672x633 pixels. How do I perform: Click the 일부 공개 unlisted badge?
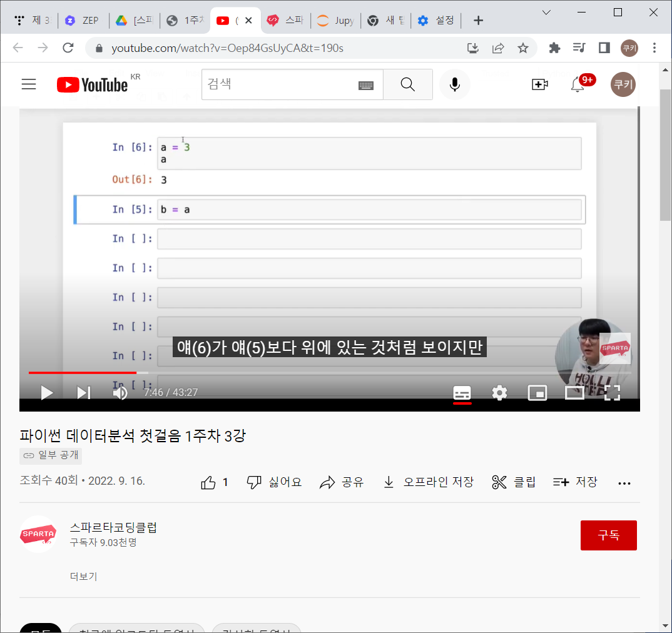pyautogui.click(x=51, y=455)
